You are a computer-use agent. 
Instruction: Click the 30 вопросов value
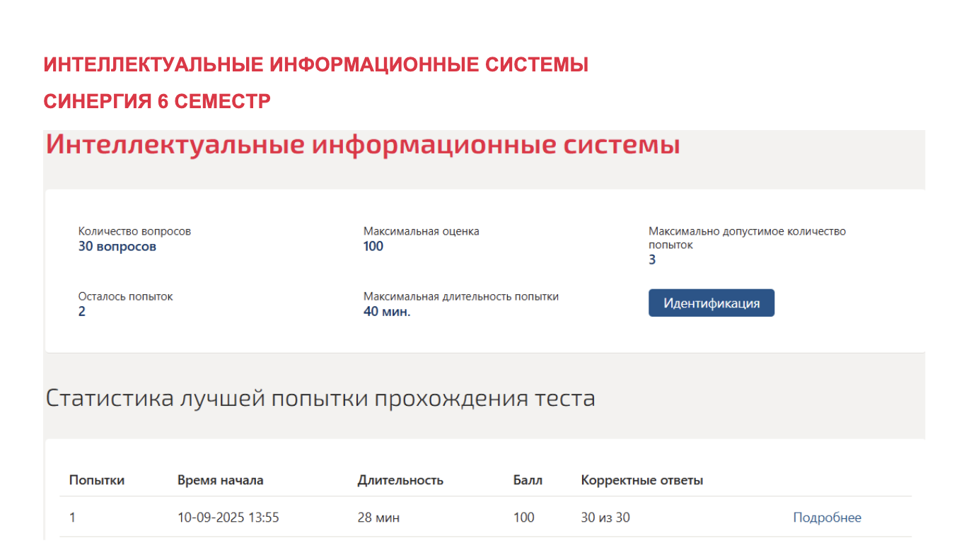[117, 247]
